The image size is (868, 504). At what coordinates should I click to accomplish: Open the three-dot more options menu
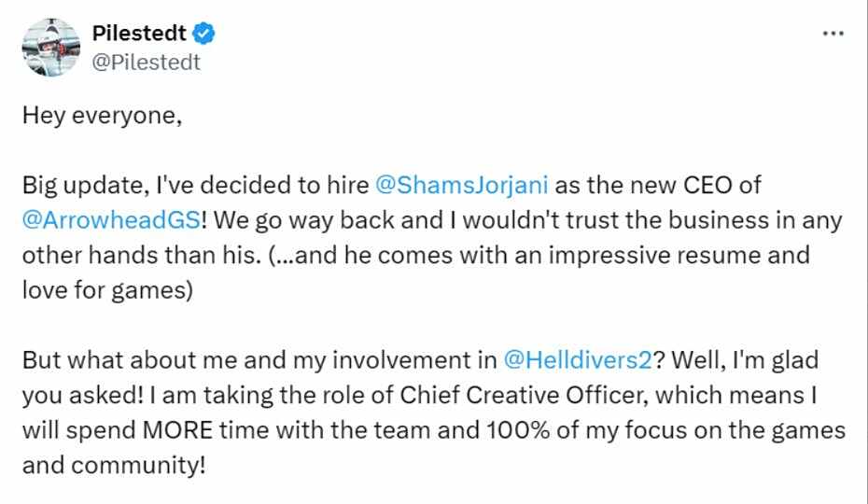pos(833,34)
